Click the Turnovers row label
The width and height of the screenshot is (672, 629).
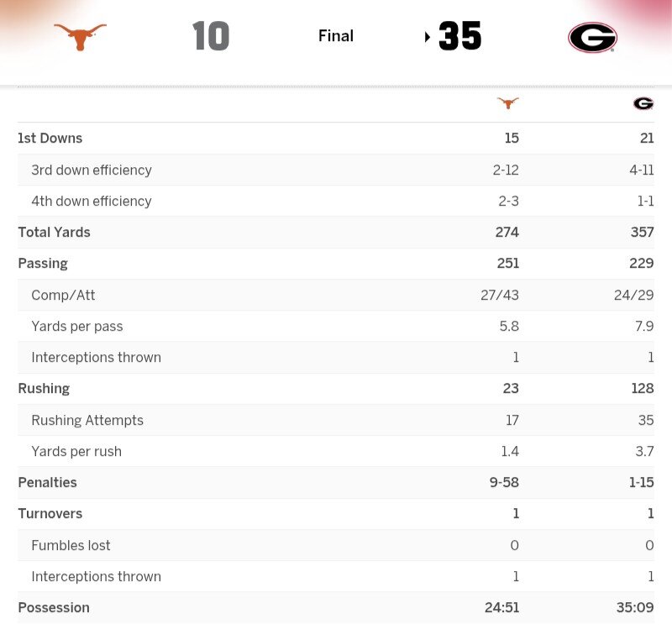click(49, 514)
